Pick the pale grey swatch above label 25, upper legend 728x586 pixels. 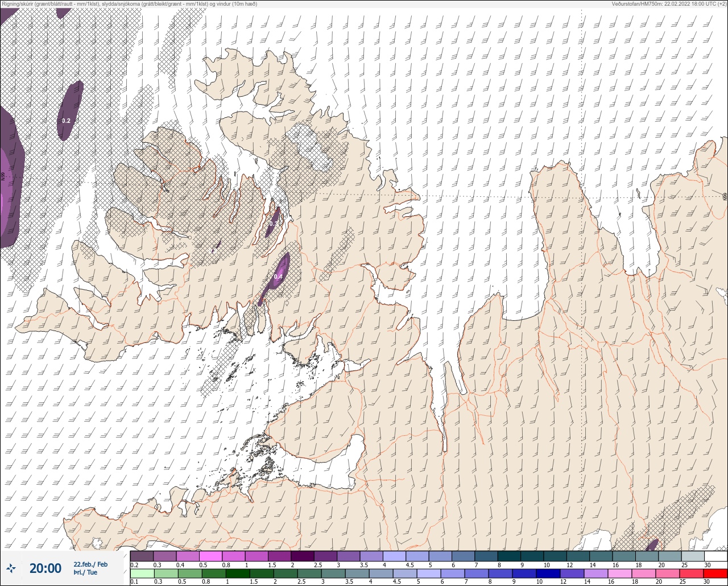coord(693,556)
